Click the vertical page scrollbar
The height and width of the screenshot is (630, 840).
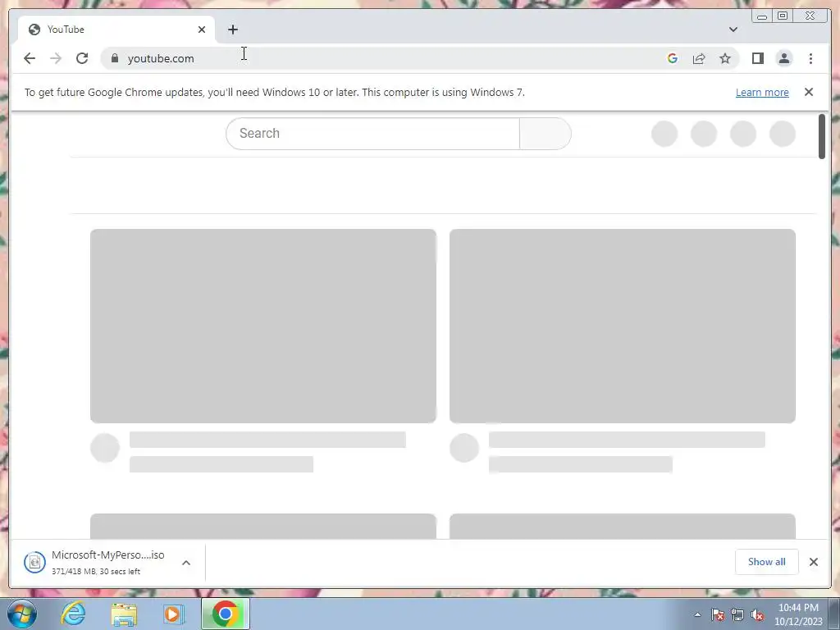822,136
